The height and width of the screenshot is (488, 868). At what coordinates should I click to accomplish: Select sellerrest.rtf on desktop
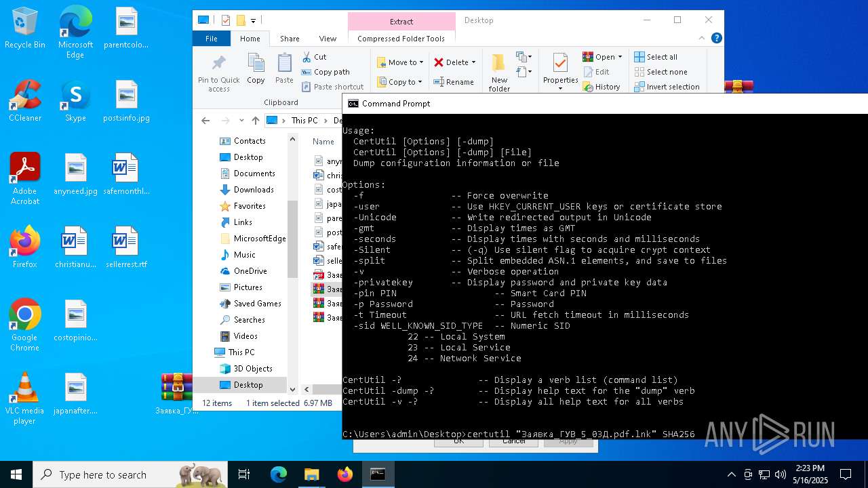[x=126, y=247]
